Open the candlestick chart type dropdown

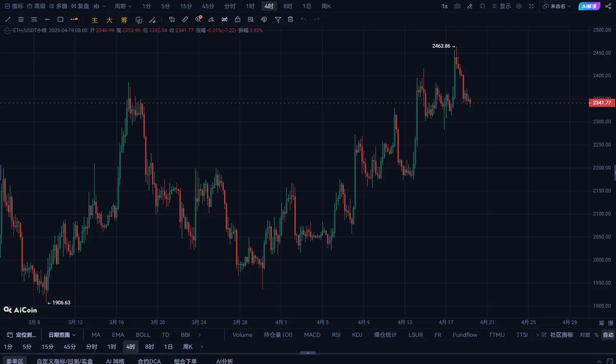pos(100,6)
